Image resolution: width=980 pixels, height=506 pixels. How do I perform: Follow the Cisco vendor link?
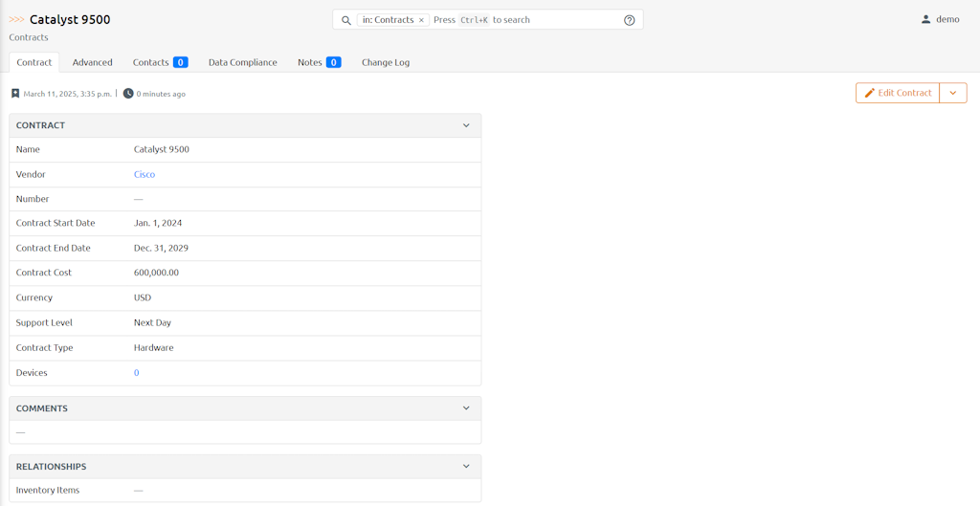point(145,174)
